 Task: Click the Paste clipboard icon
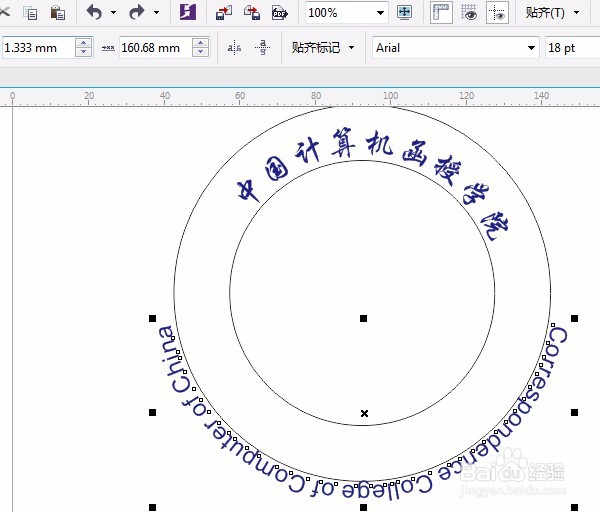pyautogui.click(x=58, y=13)
